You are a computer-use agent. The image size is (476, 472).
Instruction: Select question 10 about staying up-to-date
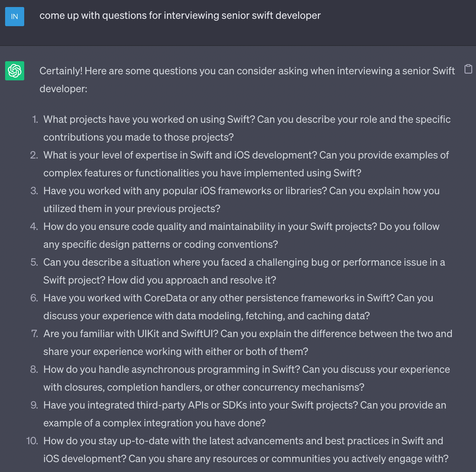246,450
